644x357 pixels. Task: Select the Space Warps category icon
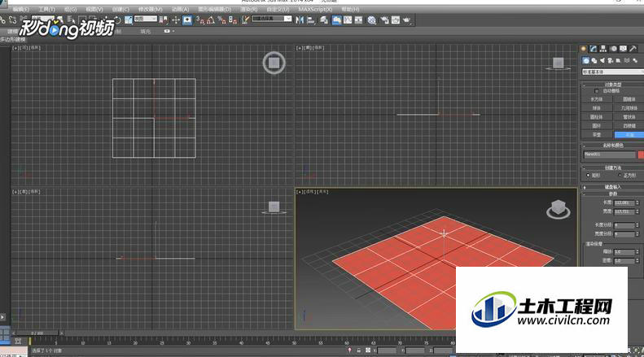click(627, 60)
